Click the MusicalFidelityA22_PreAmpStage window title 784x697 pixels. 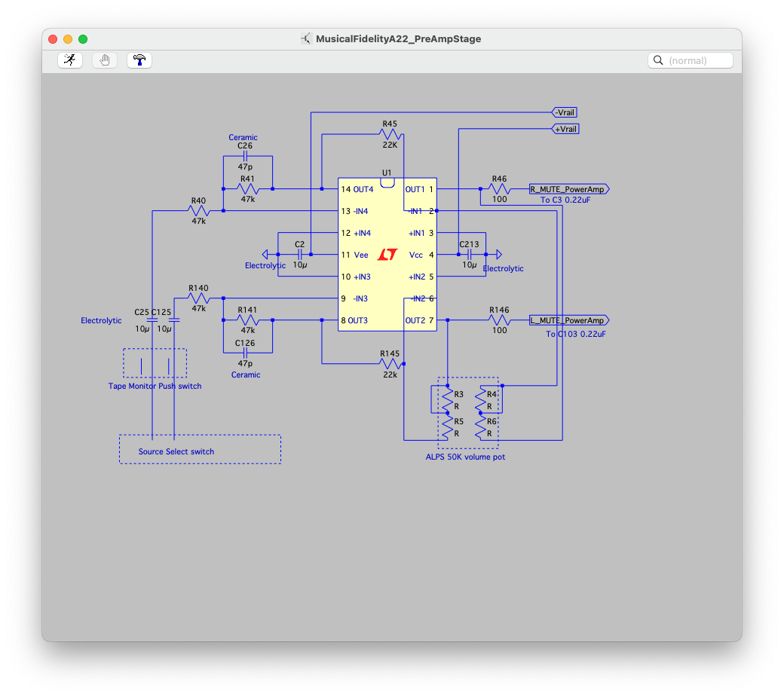click(399, 38)
